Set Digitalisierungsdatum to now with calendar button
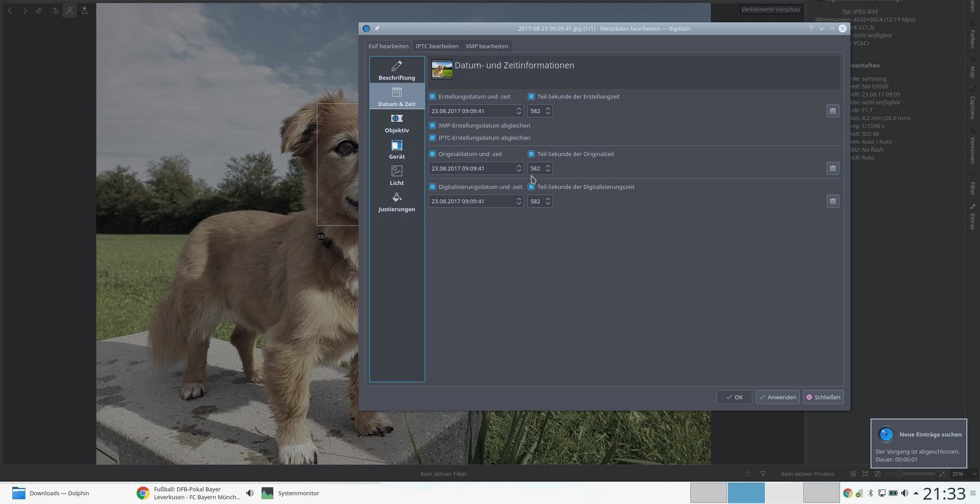Image resolution: width=980 pixels, height=504 pixels. click(832, 201)
